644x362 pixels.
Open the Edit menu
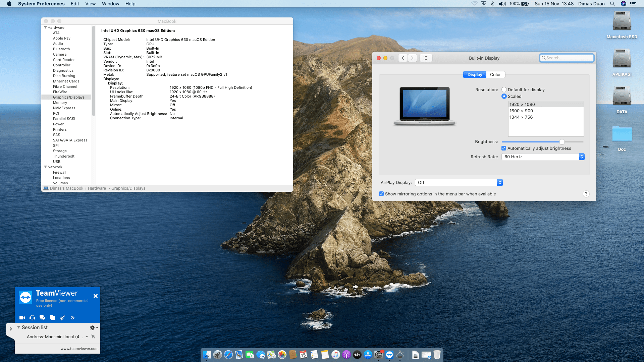pos(75,4)
